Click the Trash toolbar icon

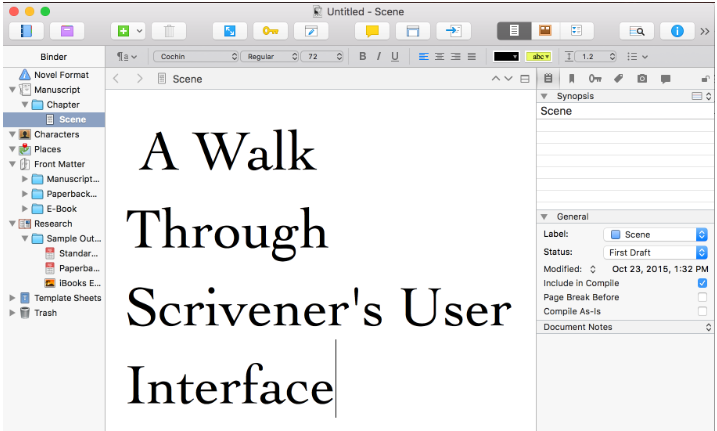(169, 31)
